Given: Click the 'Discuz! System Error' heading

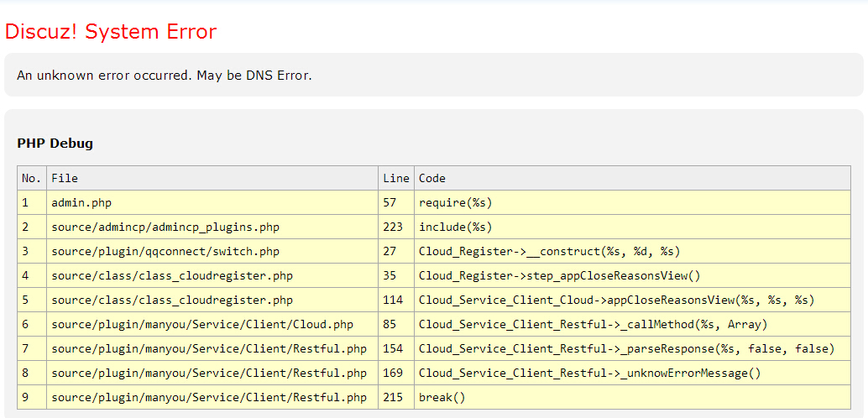Looking at the screenshot, I should tap(111, 32).
